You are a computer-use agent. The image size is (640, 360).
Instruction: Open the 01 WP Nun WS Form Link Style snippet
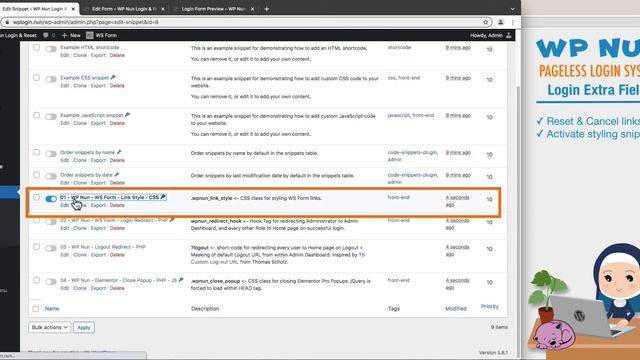(110, 197)
